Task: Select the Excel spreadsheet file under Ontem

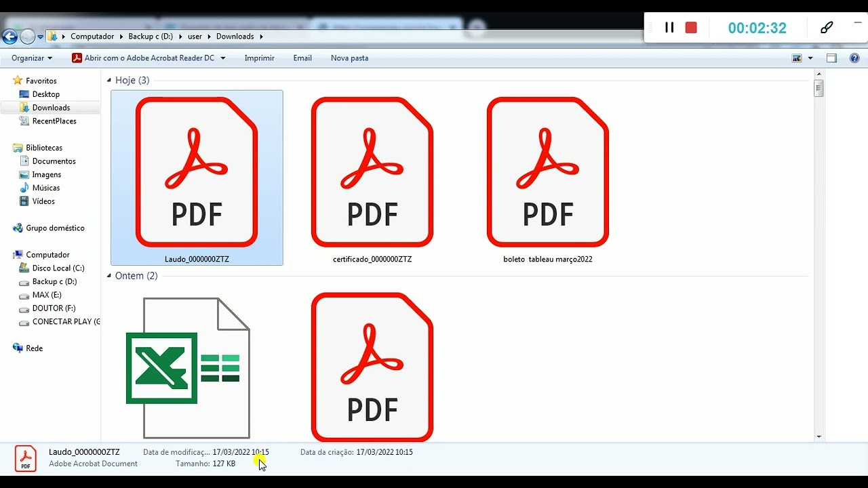Action: [x=189, y=368]
